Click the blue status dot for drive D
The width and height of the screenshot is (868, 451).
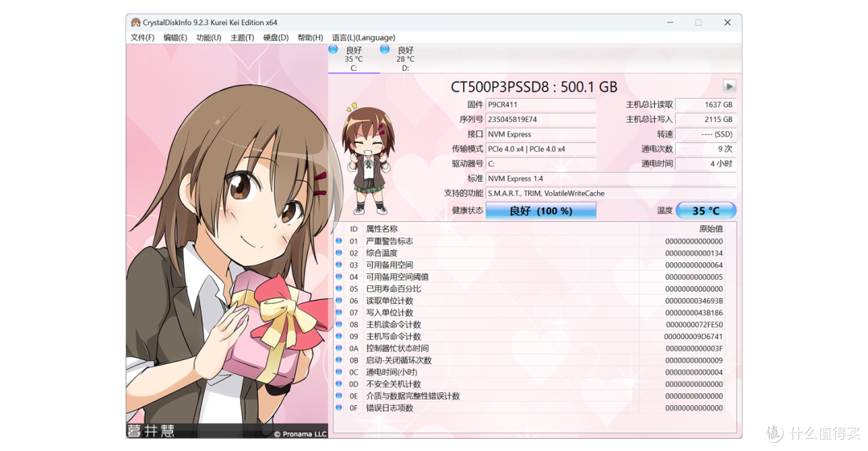(x=385, y=49)
